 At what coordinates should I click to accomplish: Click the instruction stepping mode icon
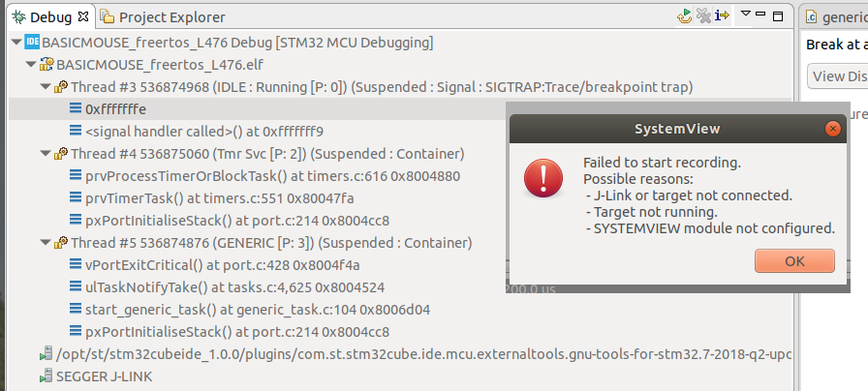[722, 15]
